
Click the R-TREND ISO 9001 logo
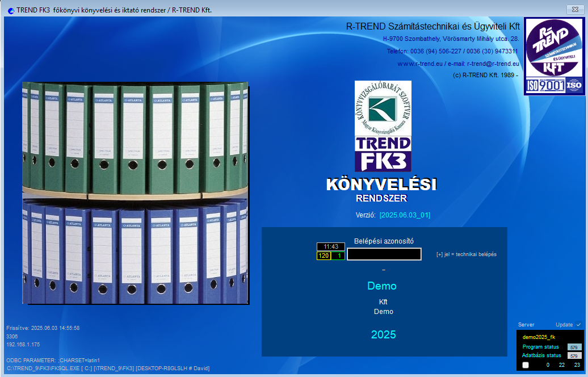tap(553, 56)
